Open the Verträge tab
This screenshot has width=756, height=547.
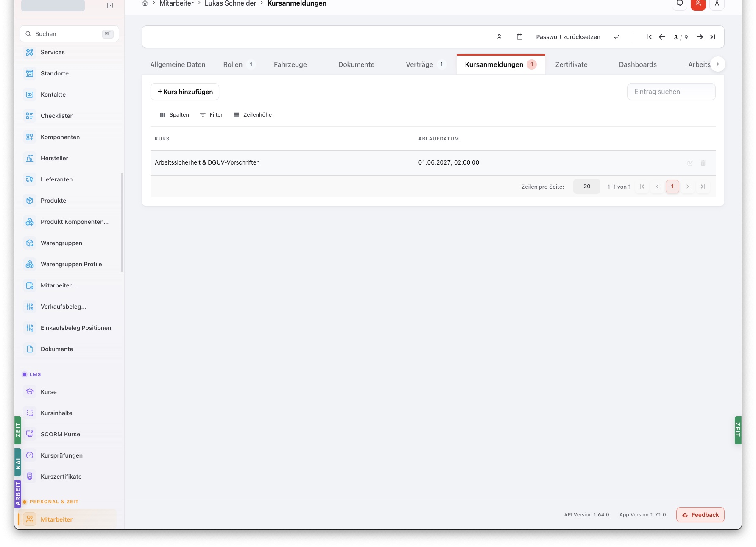tap(426, 64)
